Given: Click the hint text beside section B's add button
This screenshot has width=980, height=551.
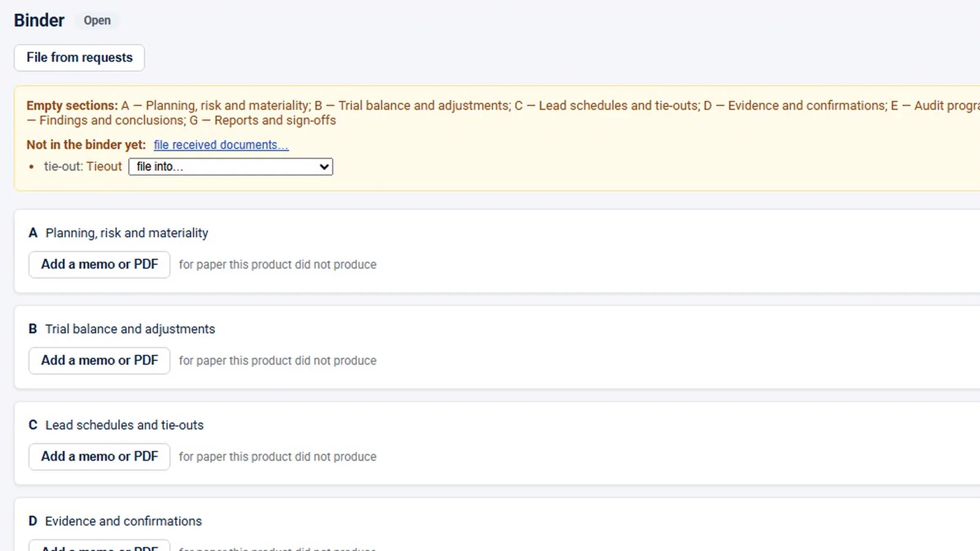Looking at the screenshot, I should [x=277, y=361].
